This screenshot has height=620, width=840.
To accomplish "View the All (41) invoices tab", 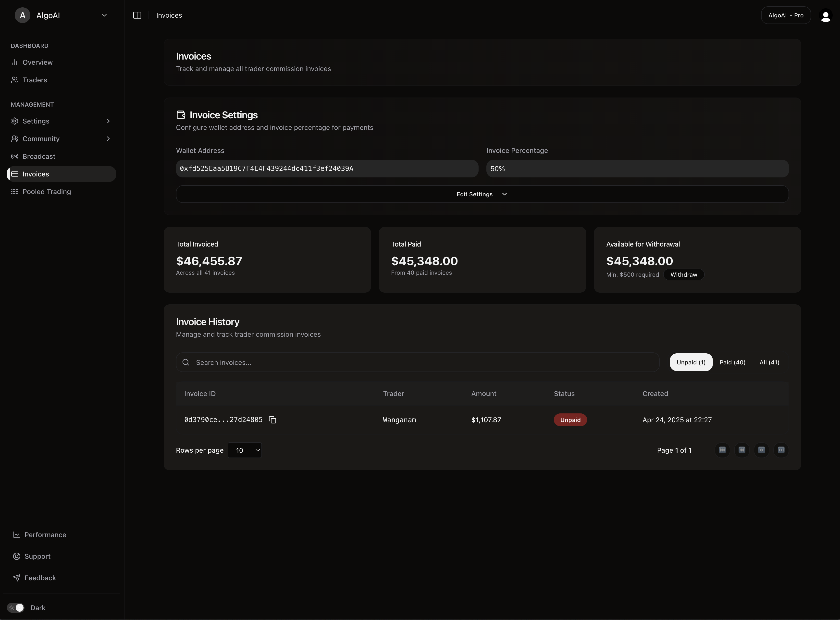I will click(x=769, y=362).
